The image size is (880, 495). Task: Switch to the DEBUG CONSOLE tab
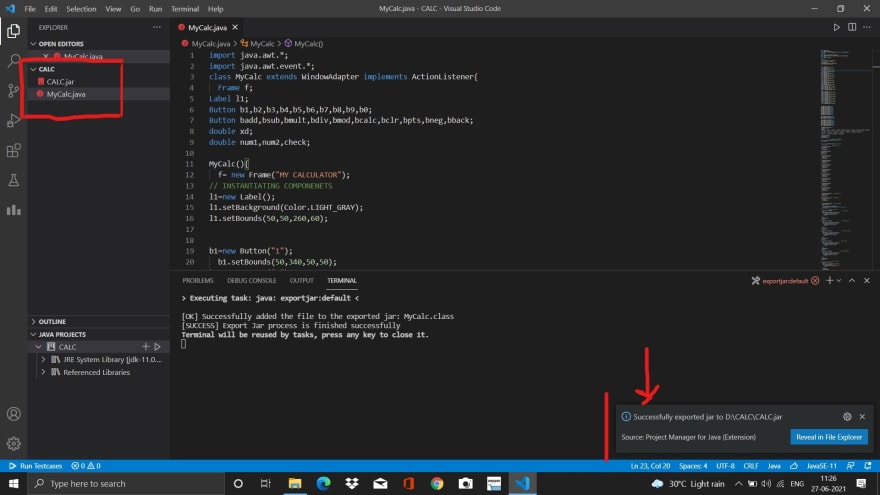[x=251, y=281]
